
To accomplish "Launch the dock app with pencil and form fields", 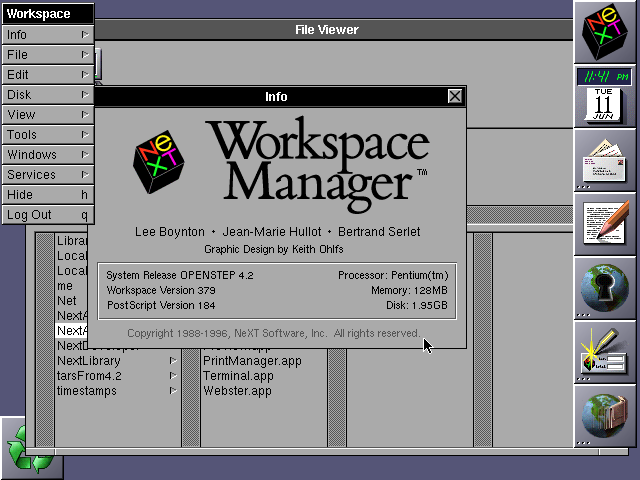I will point(607,352).
